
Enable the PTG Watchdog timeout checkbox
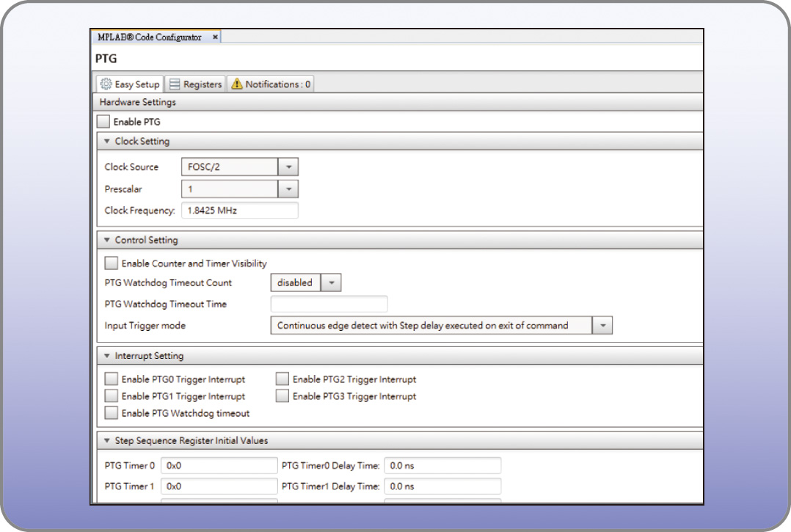click(x=112, y=413)
